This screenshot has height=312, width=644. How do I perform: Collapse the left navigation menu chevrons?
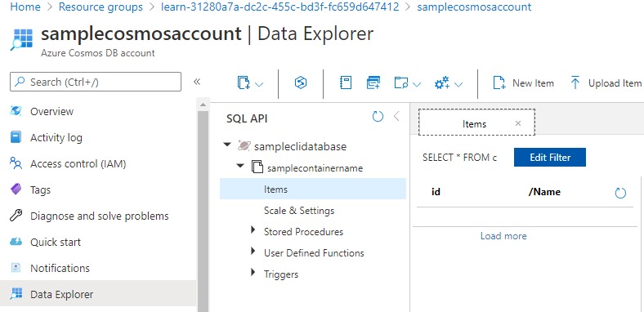coord(197,82)
